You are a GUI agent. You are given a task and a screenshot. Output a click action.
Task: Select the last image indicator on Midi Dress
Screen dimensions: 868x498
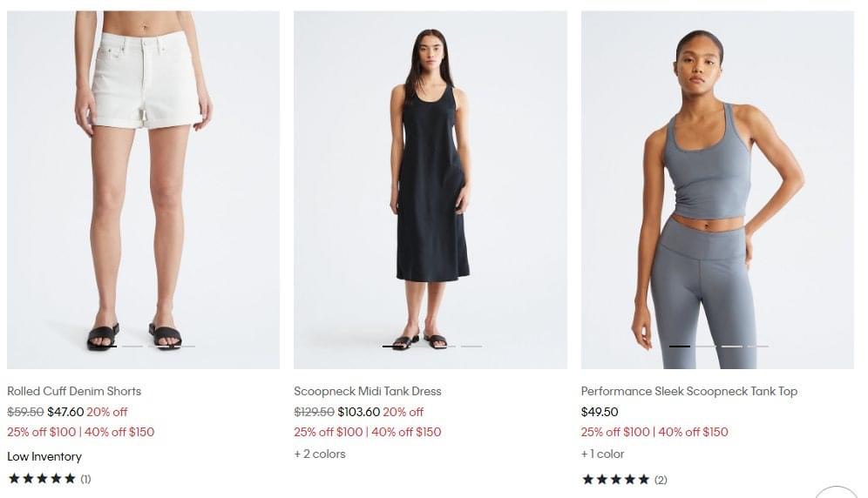[x=471, y=347]
